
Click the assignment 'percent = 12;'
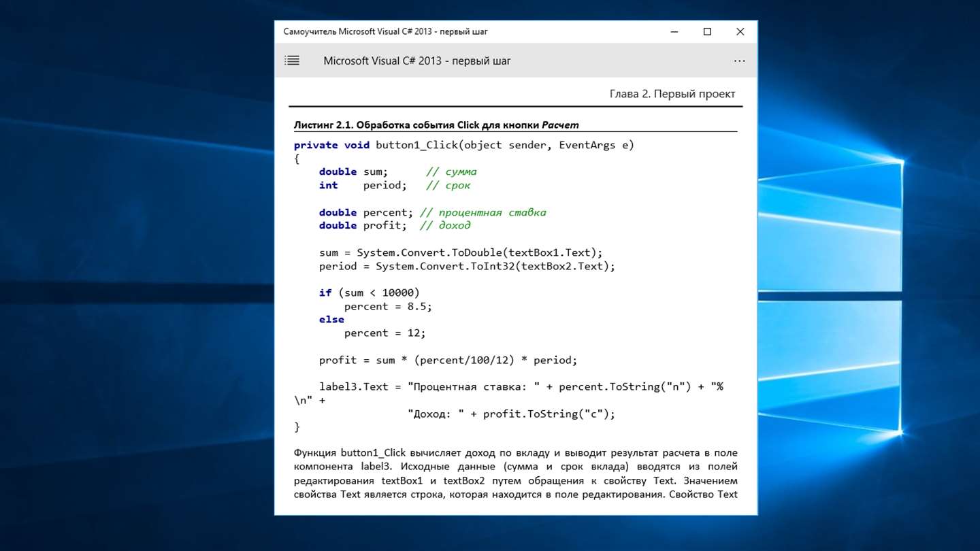[x=385, y=333]
